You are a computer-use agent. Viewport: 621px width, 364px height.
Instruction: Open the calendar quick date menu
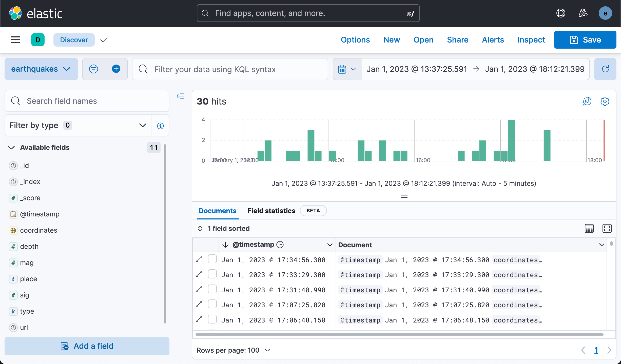(x=347, y=69)
